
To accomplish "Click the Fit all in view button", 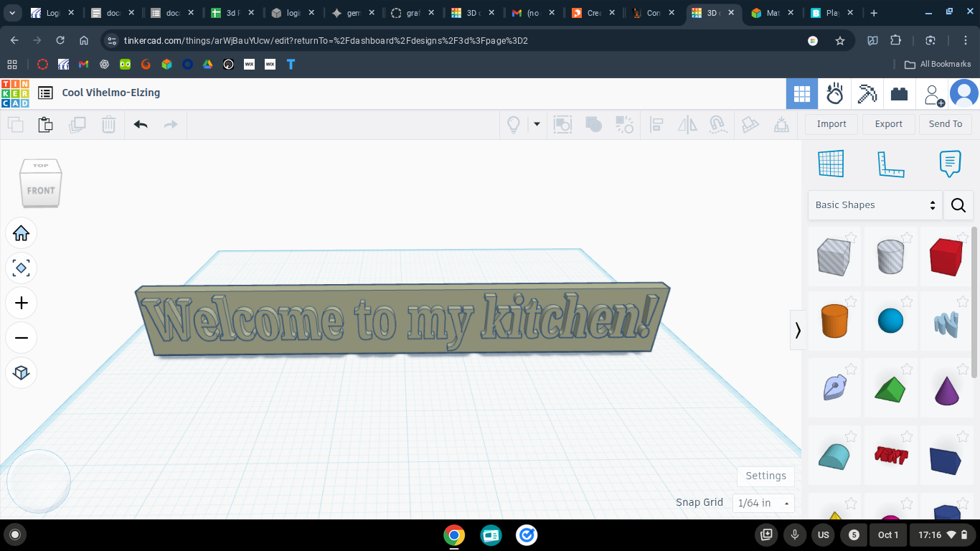I will pos(22,268).
